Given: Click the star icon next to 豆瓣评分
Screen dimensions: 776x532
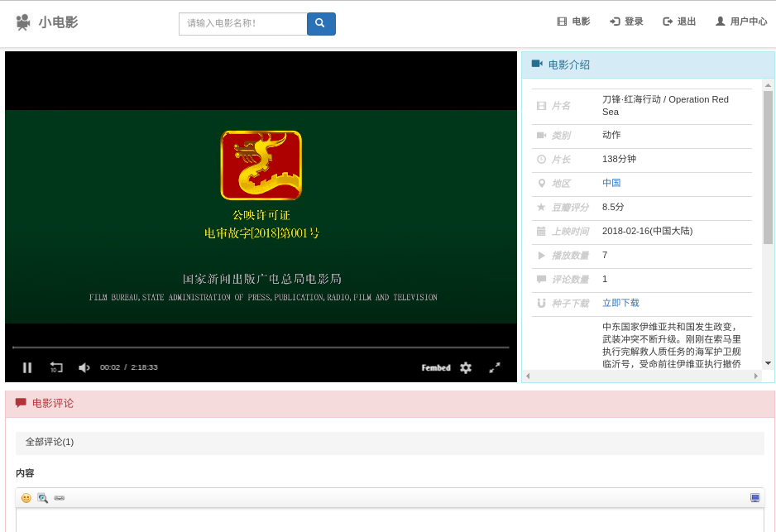Looking at the screenshot, I should click(x=541, y=208).
